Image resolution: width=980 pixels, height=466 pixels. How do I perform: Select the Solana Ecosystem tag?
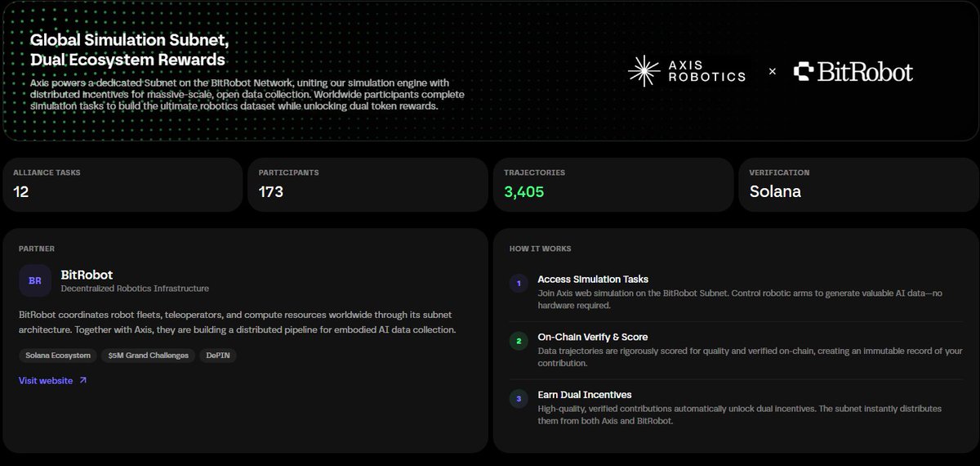pos(57,356)
